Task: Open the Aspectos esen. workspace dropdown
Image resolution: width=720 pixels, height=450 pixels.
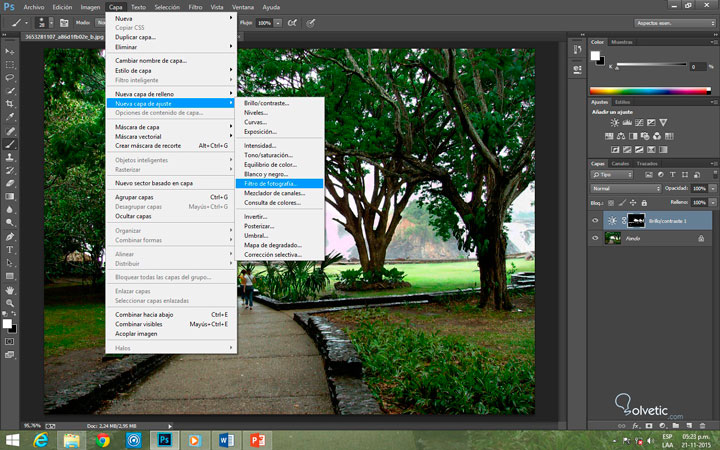Action: click(x=675, y=23)
